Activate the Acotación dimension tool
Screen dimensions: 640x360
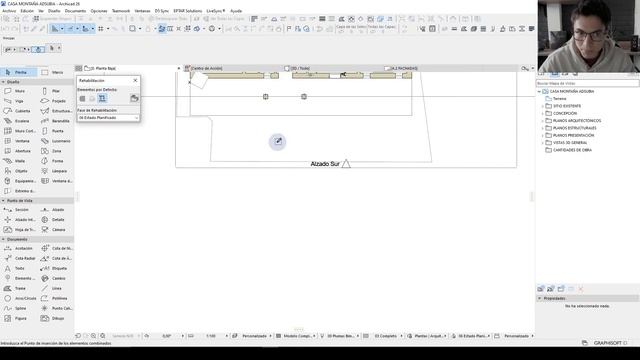18,248
